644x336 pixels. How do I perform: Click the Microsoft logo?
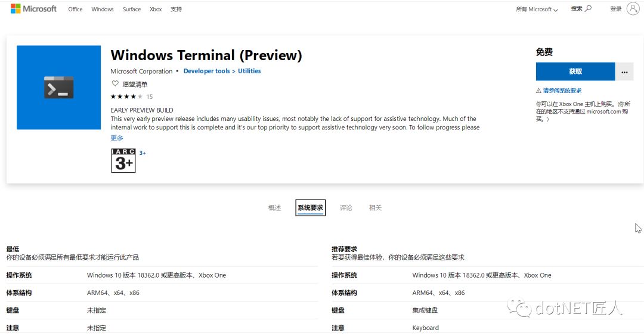click(33, 8)
